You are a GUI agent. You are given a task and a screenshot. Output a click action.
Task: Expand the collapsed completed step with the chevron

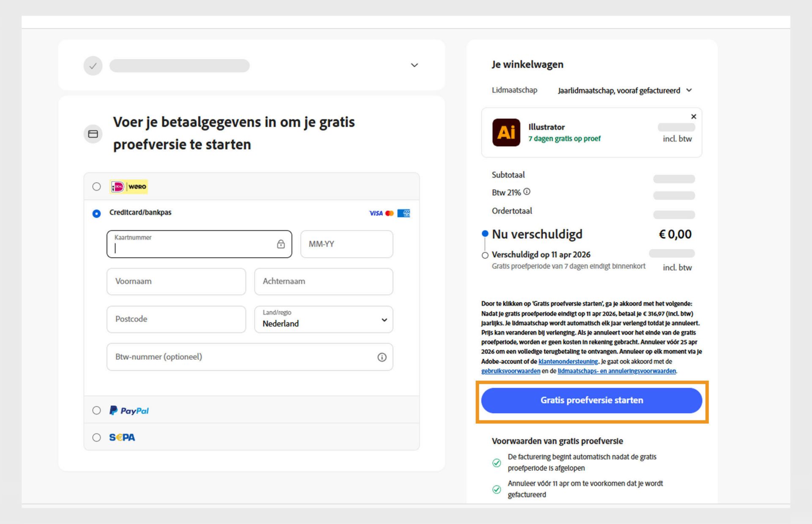[414, 65]
